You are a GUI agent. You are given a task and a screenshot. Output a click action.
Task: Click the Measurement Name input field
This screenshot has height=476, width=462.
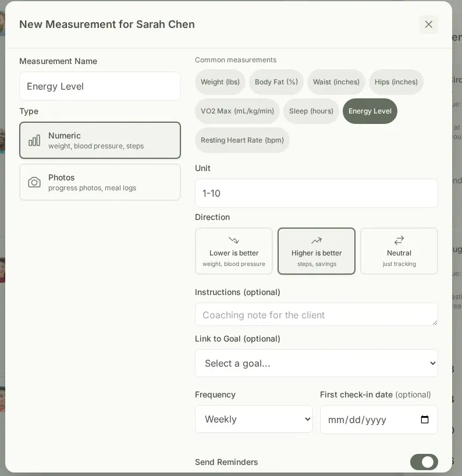coord(100,86)
